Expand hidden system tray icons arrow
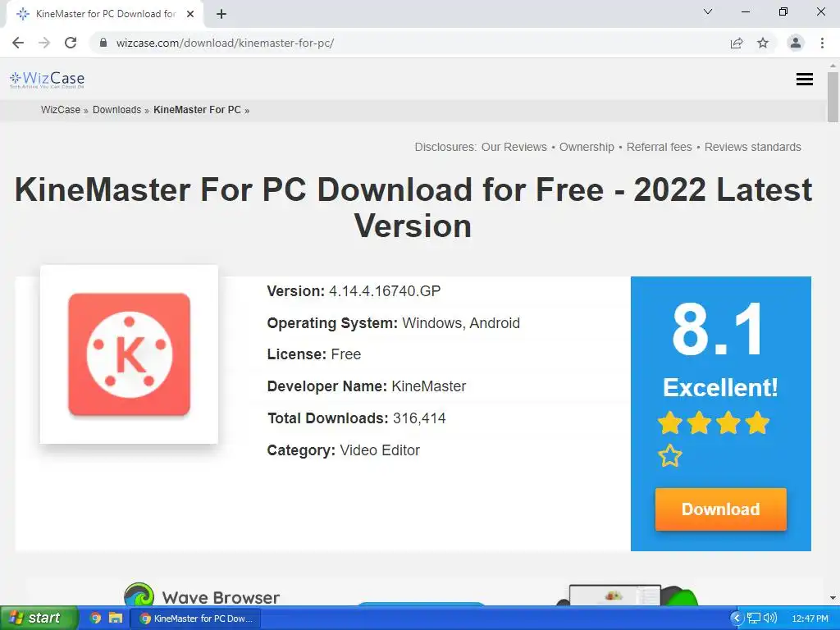This screenshot has width=840, height=630. pyautogui.click(x=737, y=619)
